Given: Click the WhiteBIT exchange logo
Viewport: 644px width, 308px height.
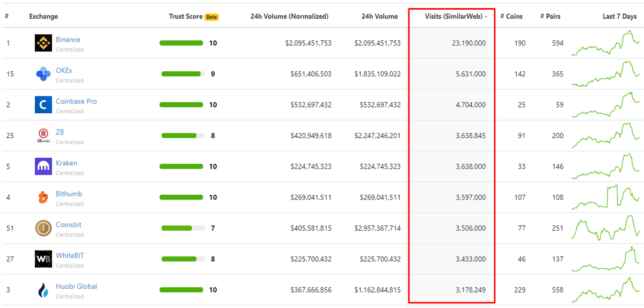Looking at the screenshot, I should click(x=43, y=259).
